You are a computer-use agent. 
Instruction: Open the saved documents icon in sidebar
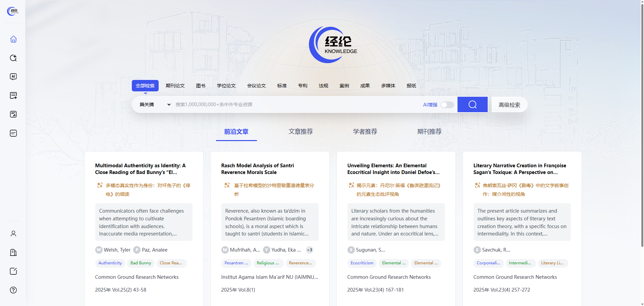pyautogui.click(x=13, y=114)
